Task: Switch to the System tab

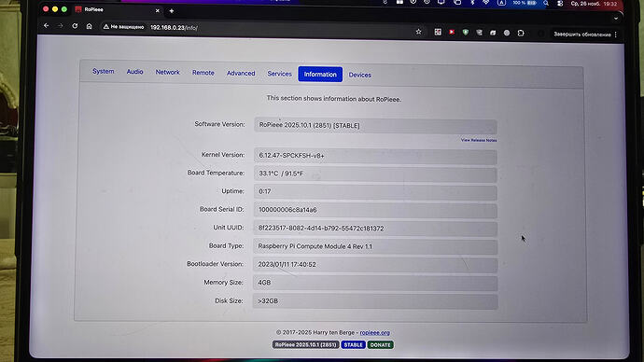Action: click(x=103, y=72)
